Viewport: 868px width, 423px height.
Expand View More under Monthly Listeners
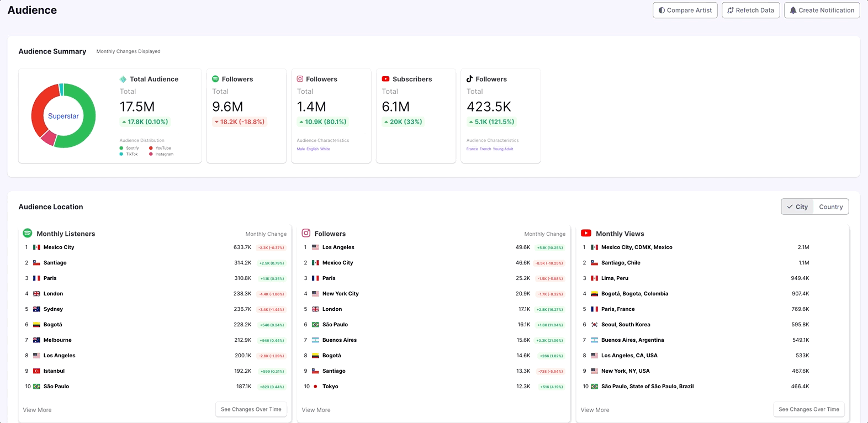tap(37, 410)
